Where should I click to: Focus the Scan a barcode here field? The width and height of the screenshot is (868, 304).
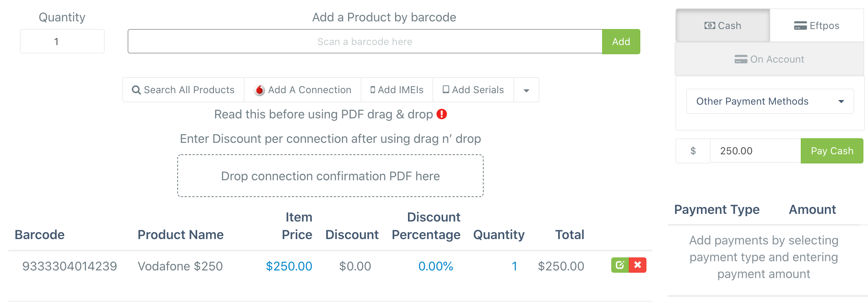pyautogui.click(x=365, y=42)
